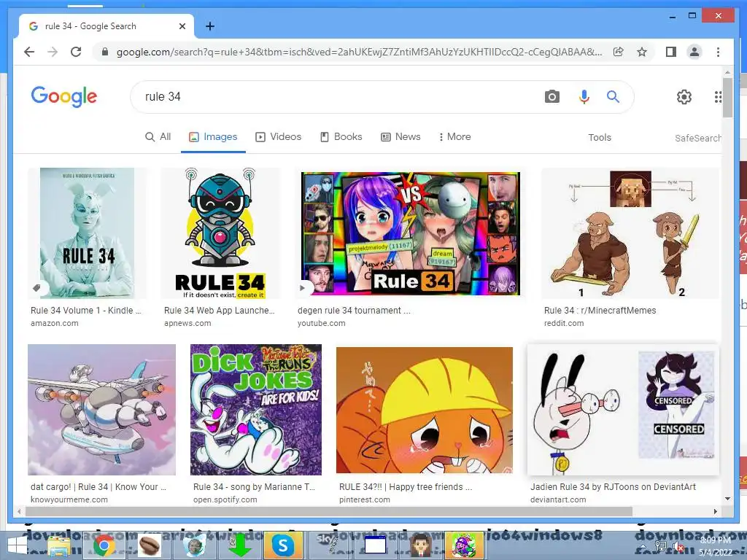This screenshot has width=747, height=560.
Task: Click the amazon.com source link
Action: [54, 323]
